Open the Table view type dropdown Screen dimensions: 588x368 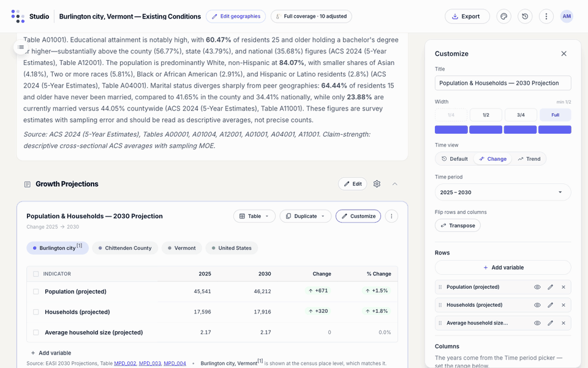pyautogui.click(x=254, y=217)
